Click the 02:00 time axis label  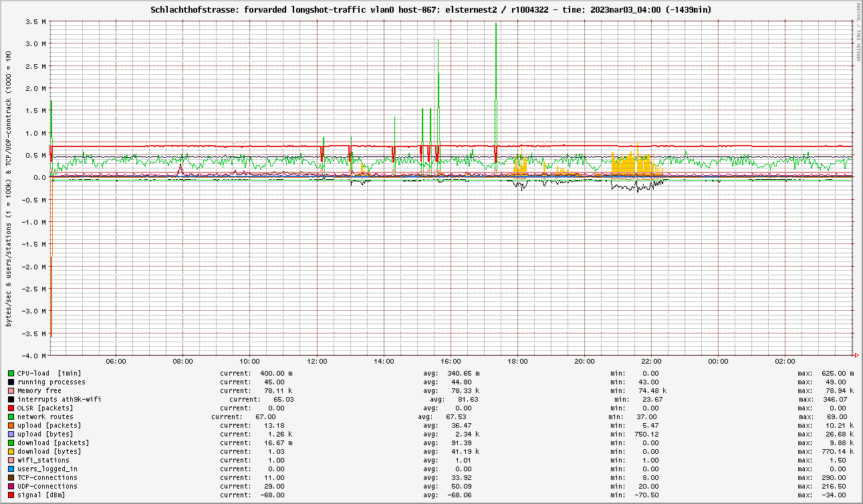tap(785, 362)
